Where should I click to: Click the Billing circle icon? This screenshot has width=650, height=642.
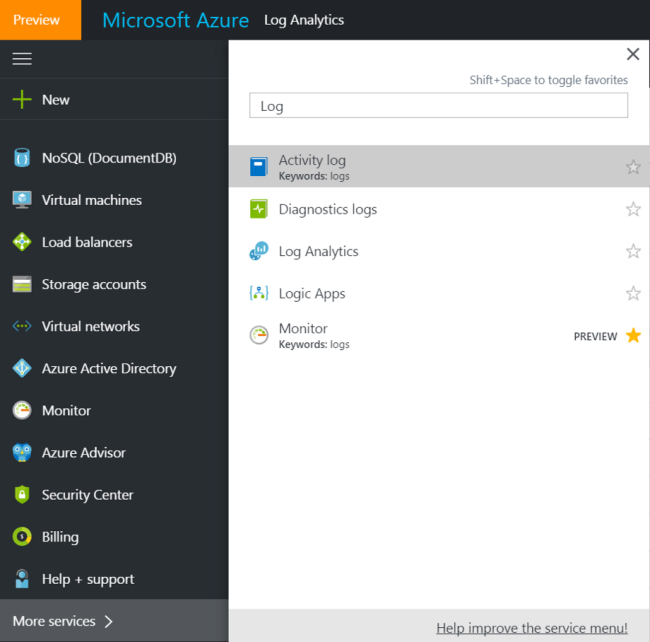(x=22, y=537)
